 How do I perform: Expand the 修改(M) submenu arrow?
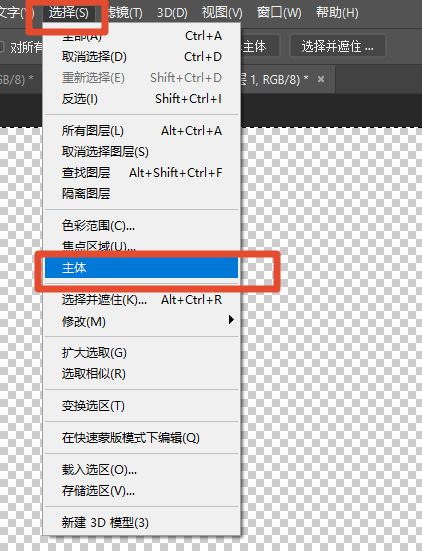tap(231, 320)
